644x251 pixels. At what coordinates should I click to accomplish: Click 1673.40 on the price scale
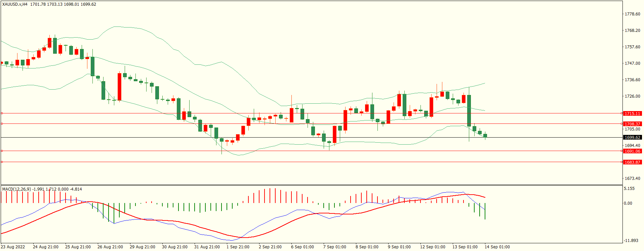pyautogui.click(x=632, y=179)
